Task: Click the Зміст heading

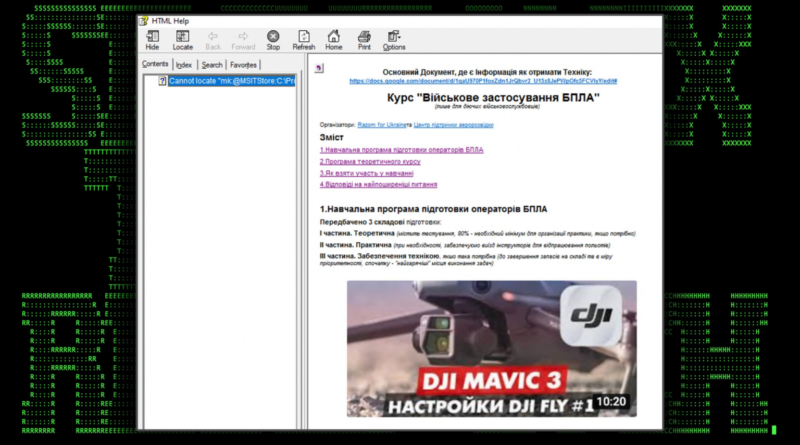Action: pos(332,137)
